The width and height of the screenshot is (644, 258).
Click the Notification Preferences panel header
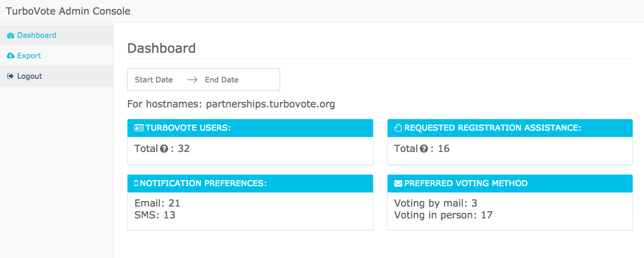point(250,183)
